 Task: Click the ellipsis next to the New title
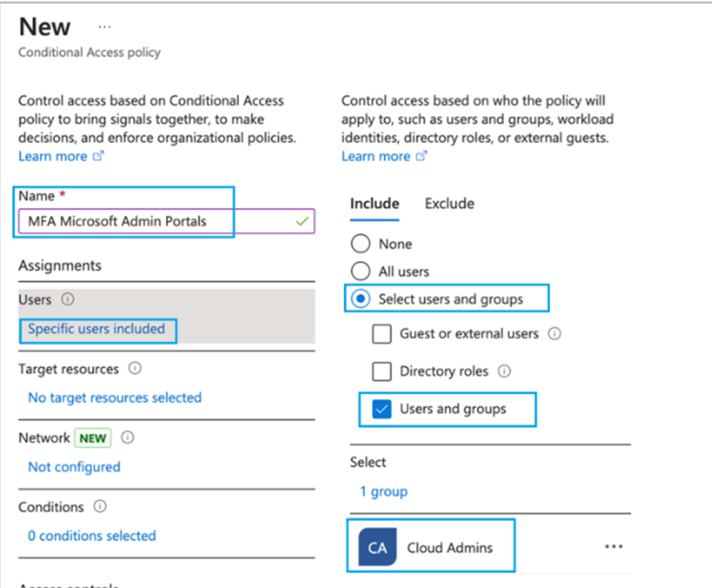point(105,26)
